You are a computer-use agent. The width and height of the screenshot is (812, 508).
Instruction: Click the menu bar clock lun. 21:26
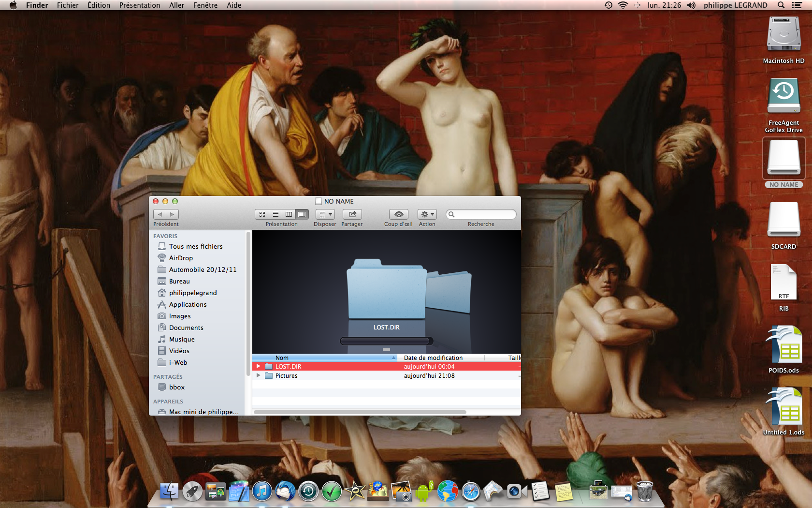click(x=664, y=5)
